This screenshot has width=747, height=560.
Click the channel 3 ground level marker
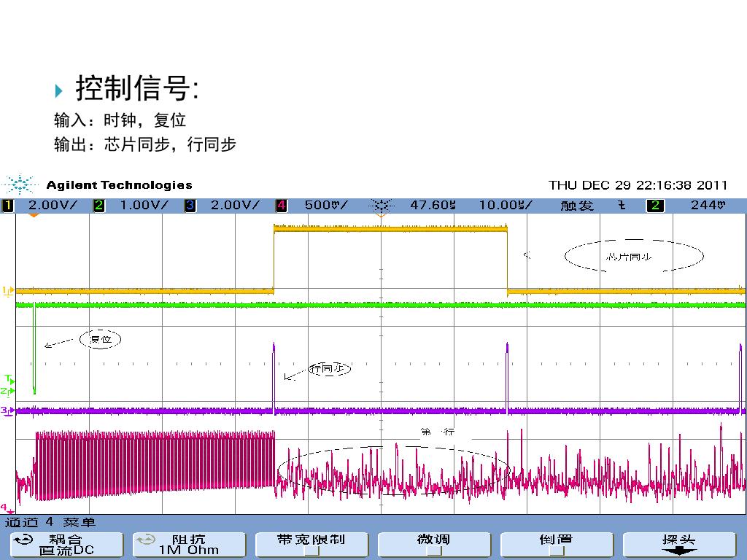coord(7,411)
